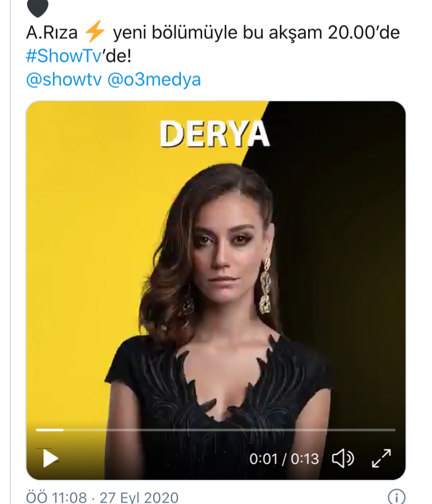Viewport: 432px width, 504px height.
Task: Mute the video with the speaker icon
Action: pos(343,458)
